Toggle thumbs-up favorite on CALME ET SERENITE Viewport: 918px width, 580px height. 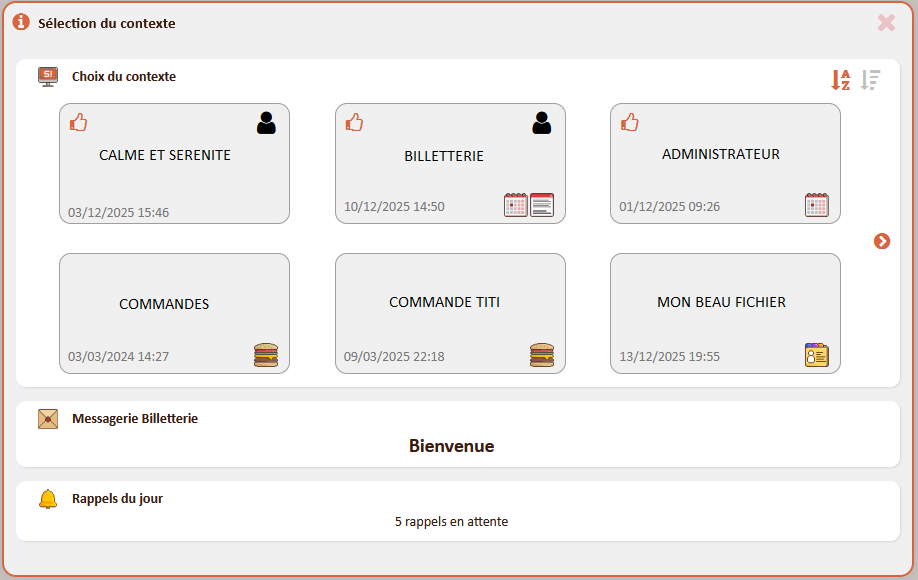tap(78, 123)
